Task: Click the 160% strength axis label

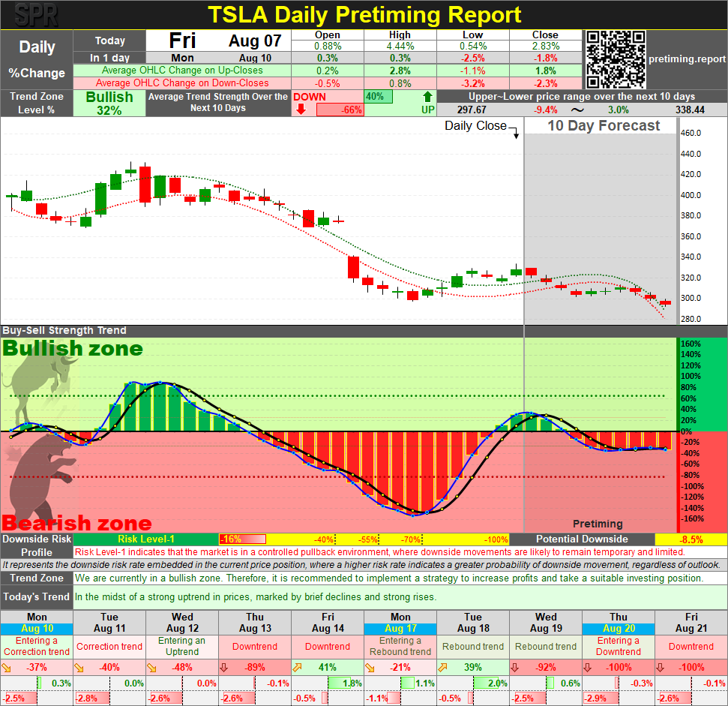Action: pos(691,344)
